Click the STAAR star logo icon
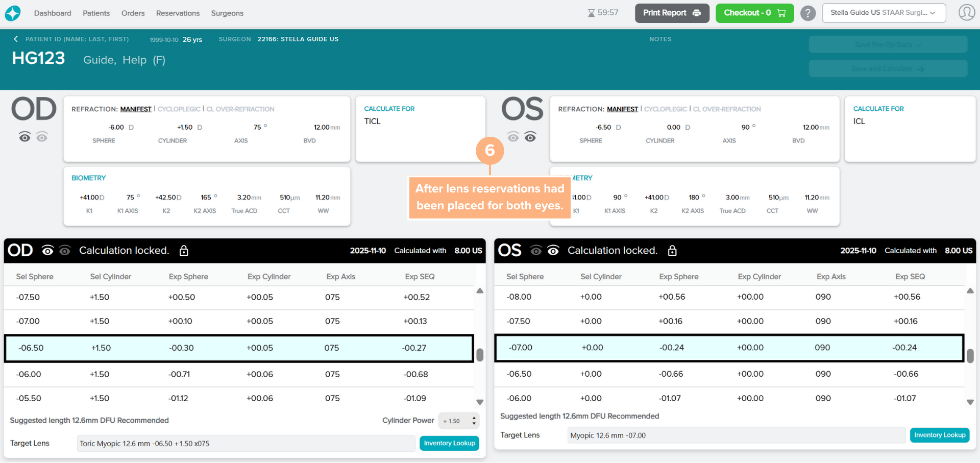980x463 pixels. pos(13,13)
